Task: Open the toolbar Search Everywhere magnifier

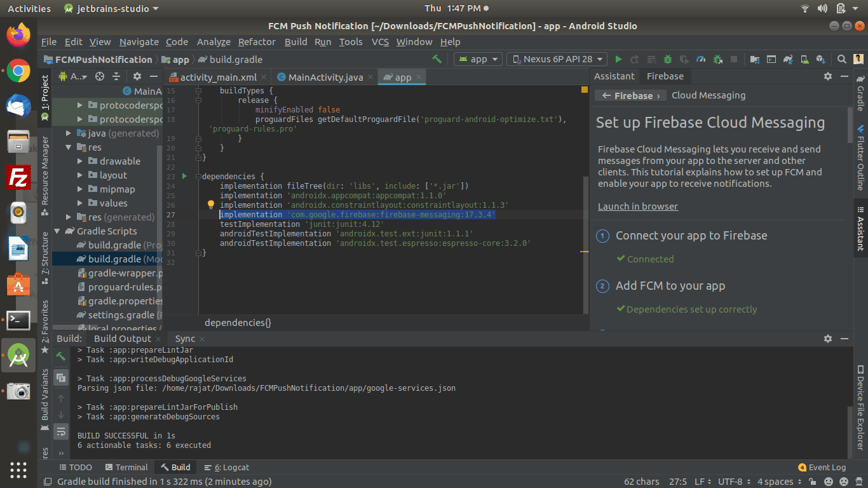Action: click(x=841, y=59)
